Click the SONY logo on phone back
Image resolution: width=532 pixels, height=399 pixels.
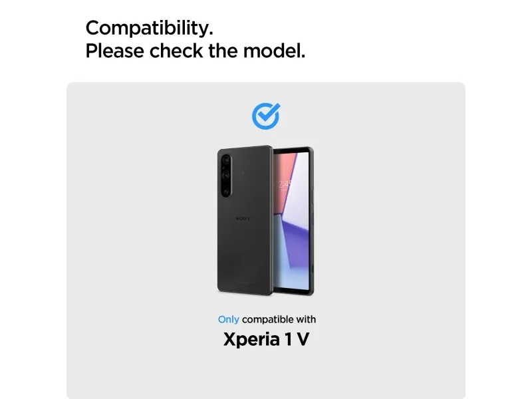click(243, 219)
